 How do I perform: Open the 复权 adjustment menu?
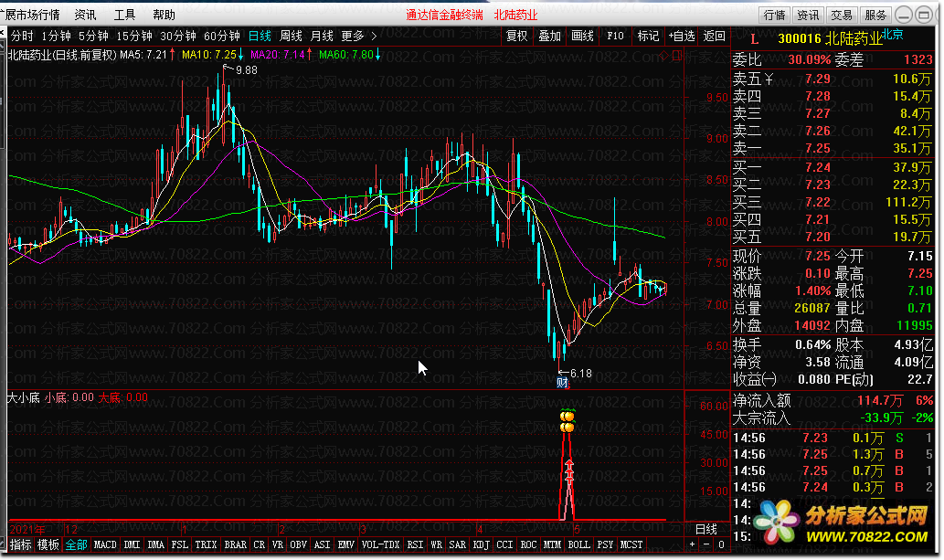click(x=517, y=37)
